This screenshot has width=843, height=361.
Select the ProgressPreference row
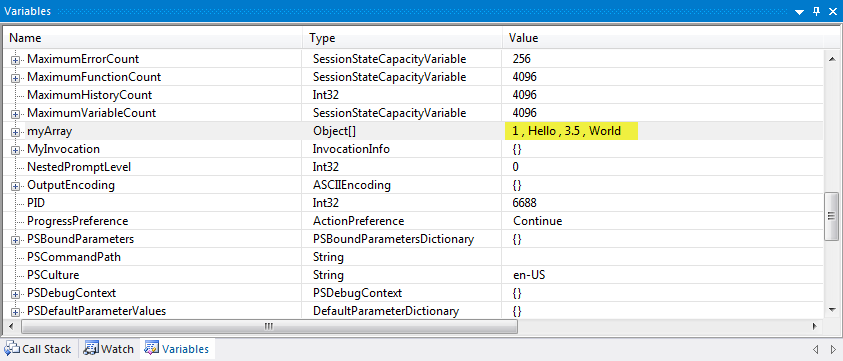click(414, 221)
